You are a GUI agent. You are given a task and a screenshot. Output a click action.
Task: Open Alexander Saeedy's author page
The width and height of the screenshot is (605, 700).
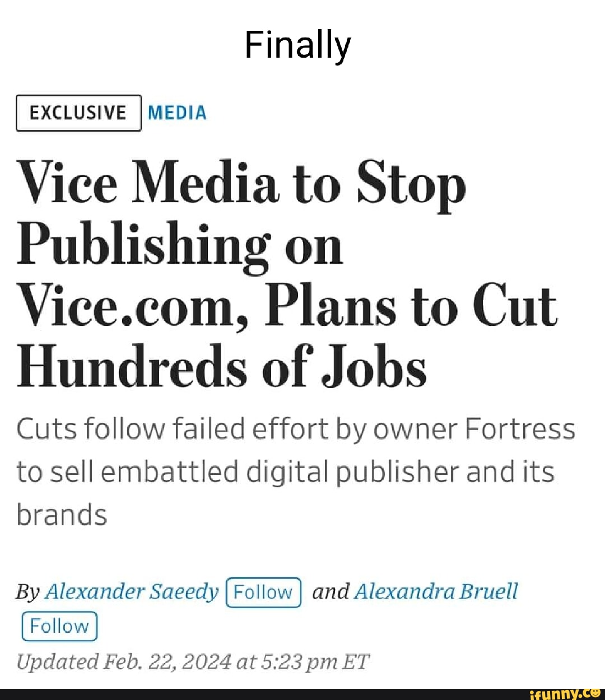point(132,591)
